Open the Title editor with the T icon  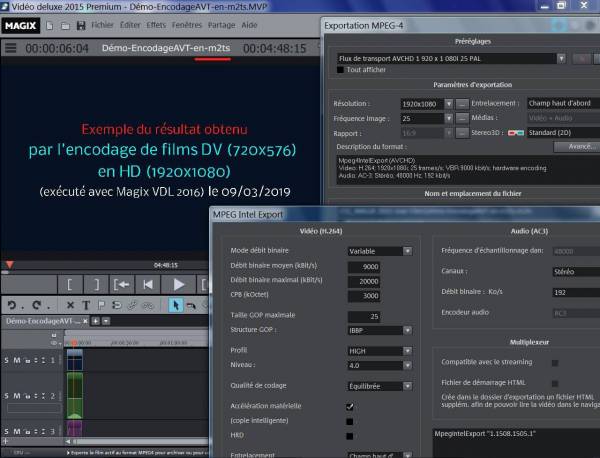point(86,305)
